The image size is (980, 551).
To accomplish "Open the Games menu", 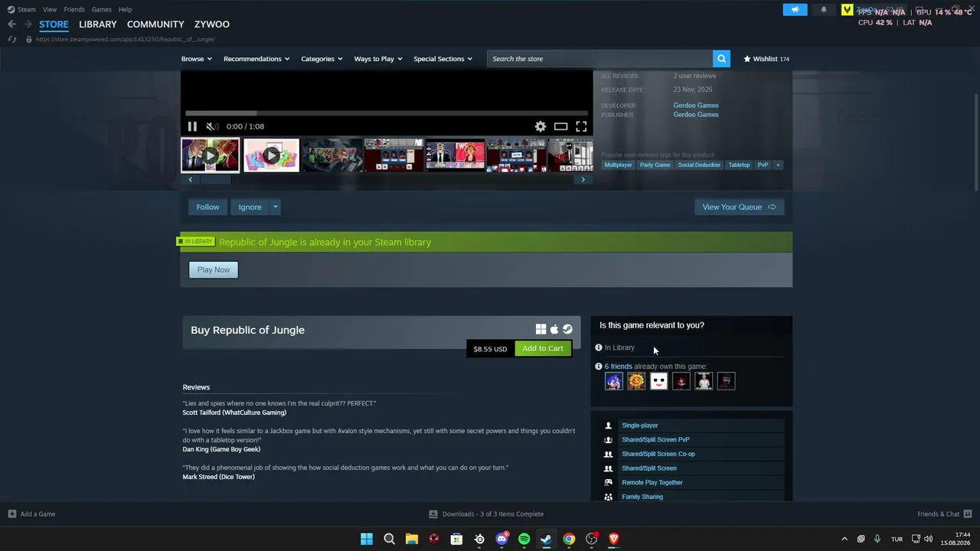I will pyautogui.click(x=102, y=9).
